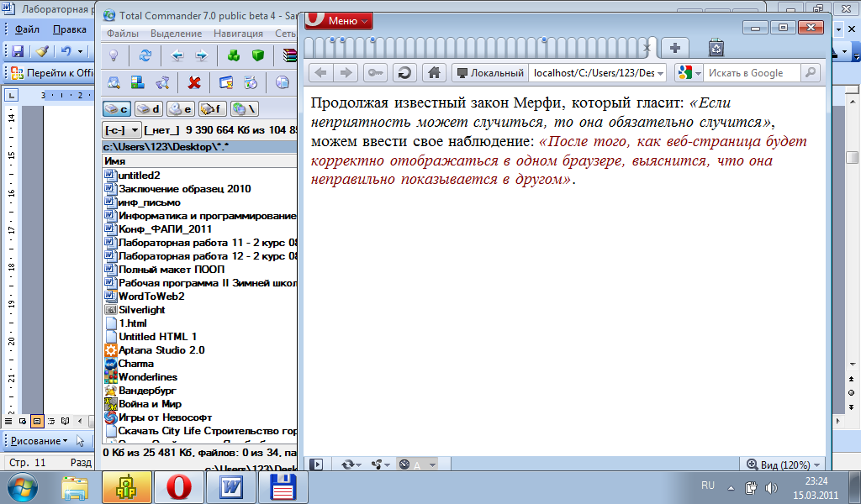Image resolution: width=861 pixels, height=504 pixels.
Task: Click the find files magnifier-arrows icon
Action: tap(162, 82)
